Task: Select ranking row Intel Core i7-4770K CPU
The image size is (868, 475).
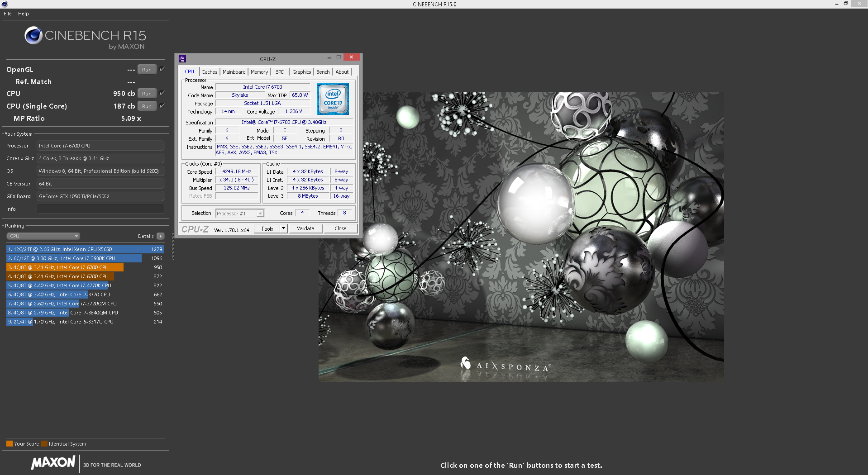Action: coord(85,285)
